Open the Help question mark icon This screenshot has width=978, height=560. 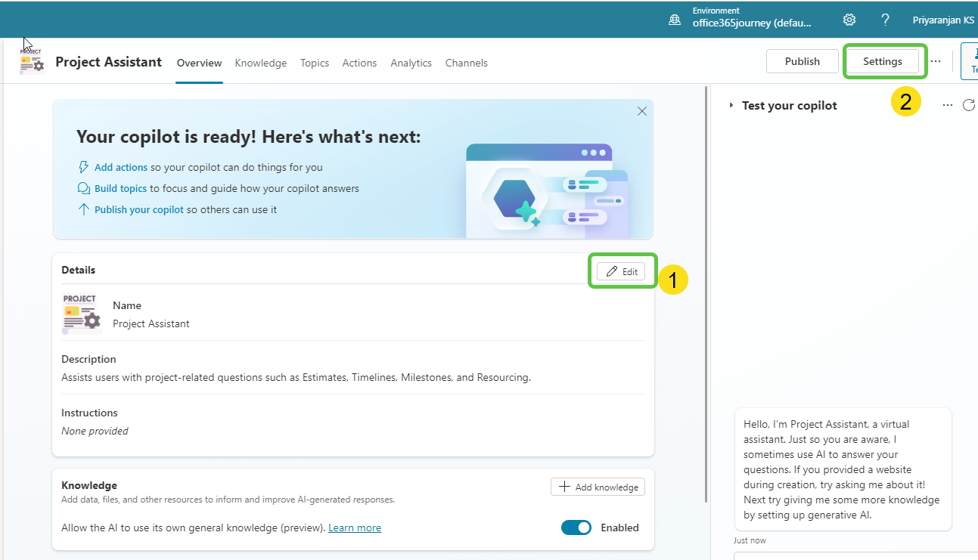coord(885,20)
